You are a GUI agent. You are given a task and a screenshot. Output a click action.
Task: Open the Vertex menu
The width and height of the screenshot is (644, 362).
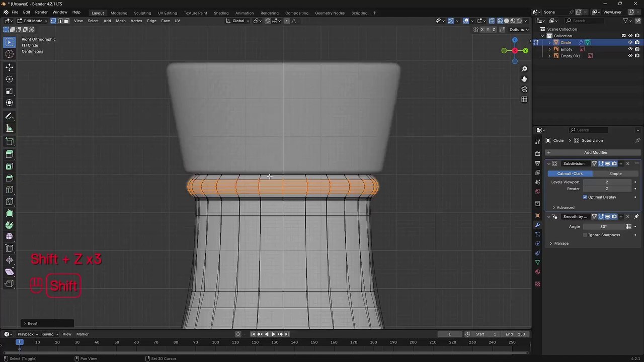tap(136, 21)
